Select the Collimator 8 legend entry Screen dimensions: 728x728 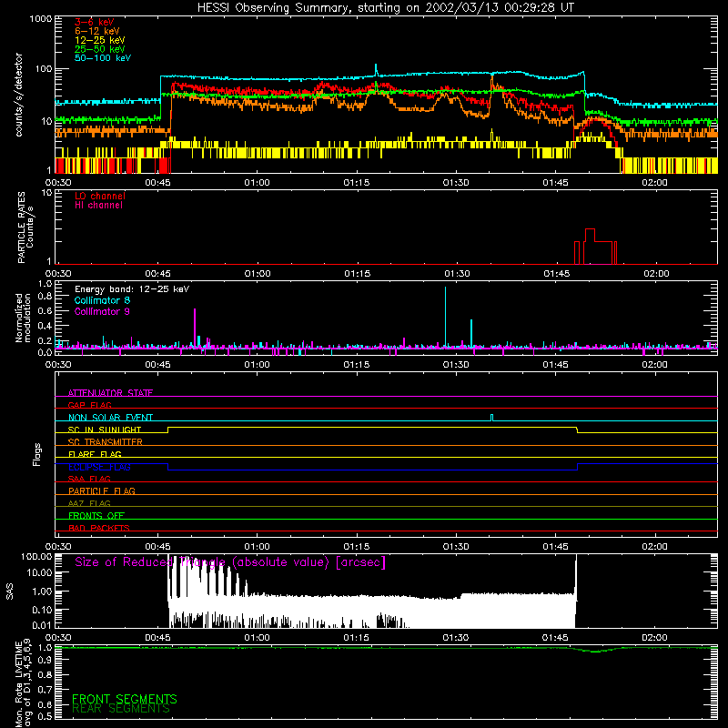point(102,300)
